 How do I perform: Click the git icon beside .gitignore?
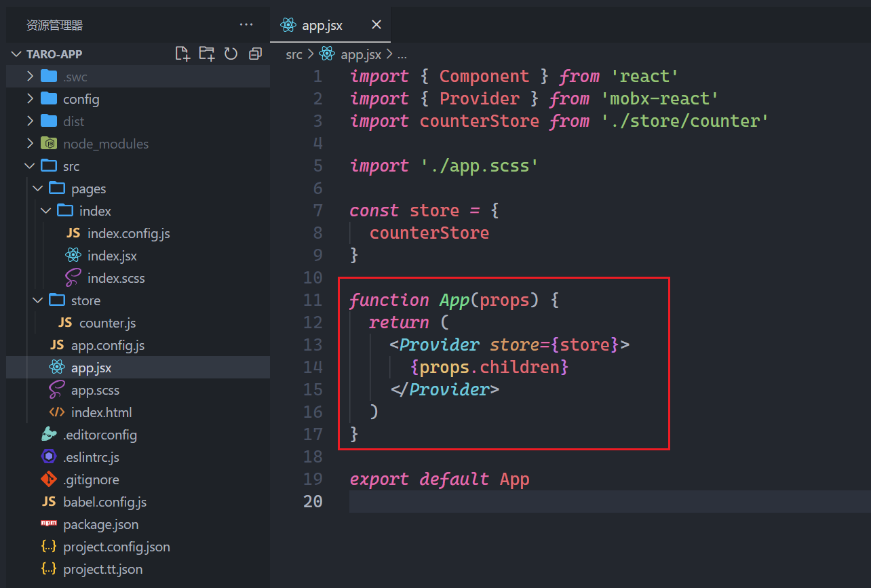tap(49, 479)
